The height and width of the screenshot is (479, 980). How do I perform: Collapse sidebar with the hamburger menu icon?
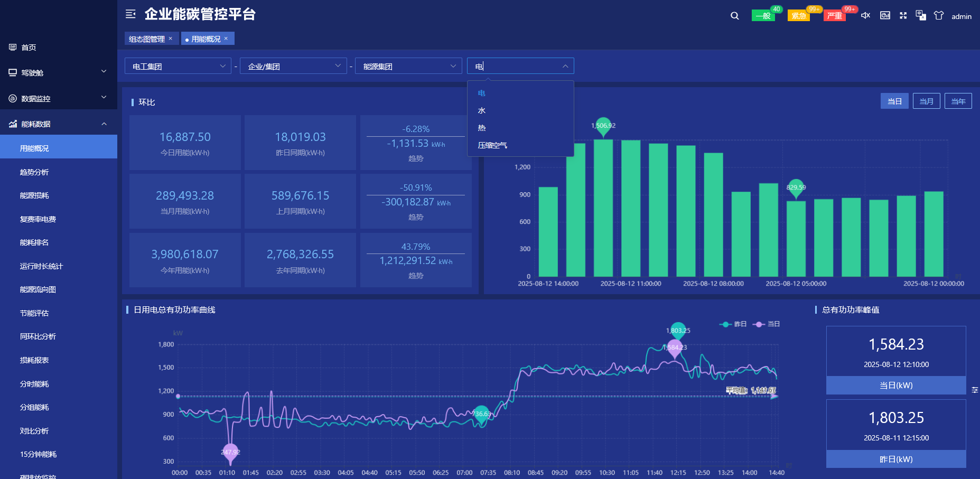tap(130, 14)
